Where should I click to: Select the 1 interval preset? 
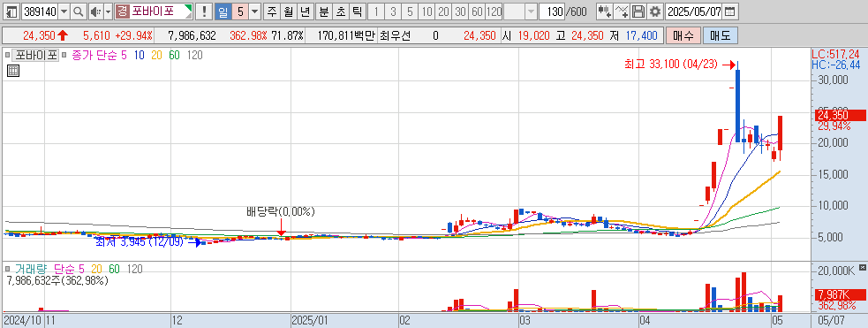pyautogui.click(x=376, y=11)
